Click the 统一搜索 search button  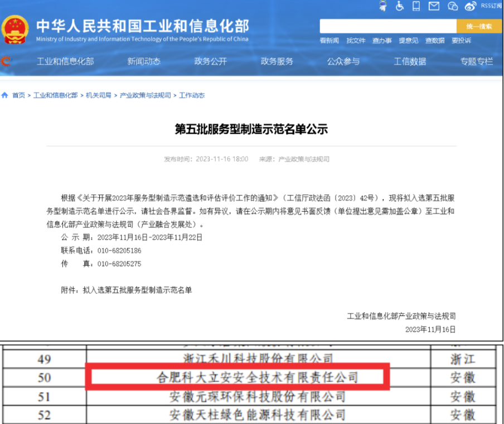[x=478, y=26]
